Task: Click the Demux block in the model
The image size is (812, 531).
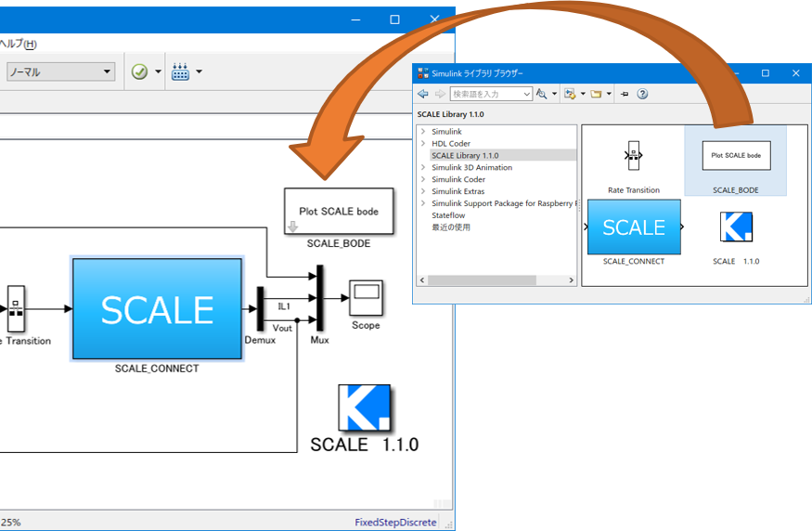Action: point(260,309)
